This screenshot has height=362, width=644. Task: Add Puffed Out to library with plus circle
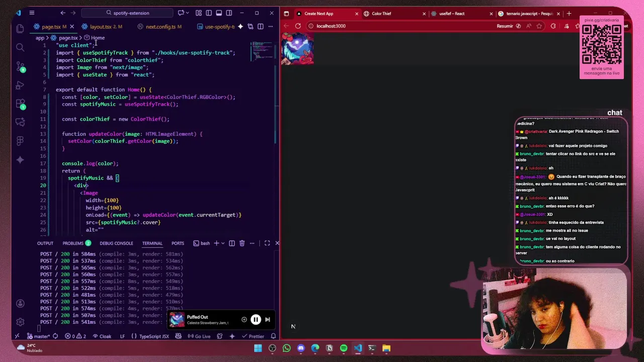click(x=244, y=319)
